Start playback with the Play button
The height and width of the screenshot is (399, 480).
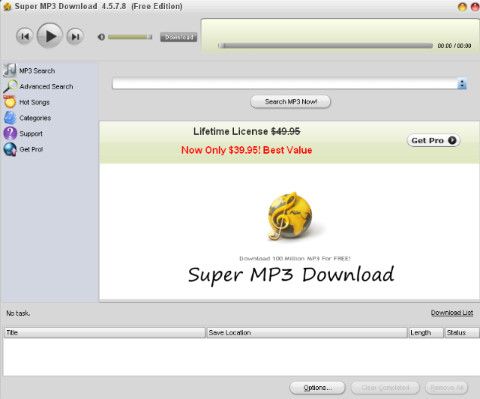pyautogui.click(x=50, y=36)
